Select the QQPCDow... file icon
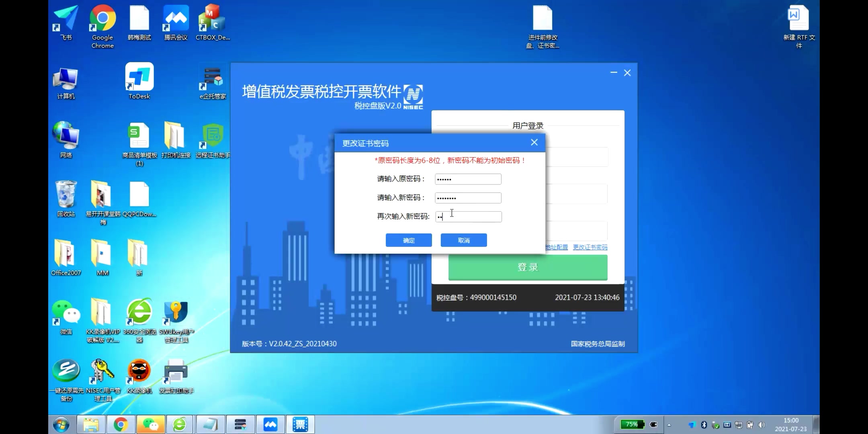Image resolution: width=868 pixels, height=434 pixels. click(x=139, y=199)
